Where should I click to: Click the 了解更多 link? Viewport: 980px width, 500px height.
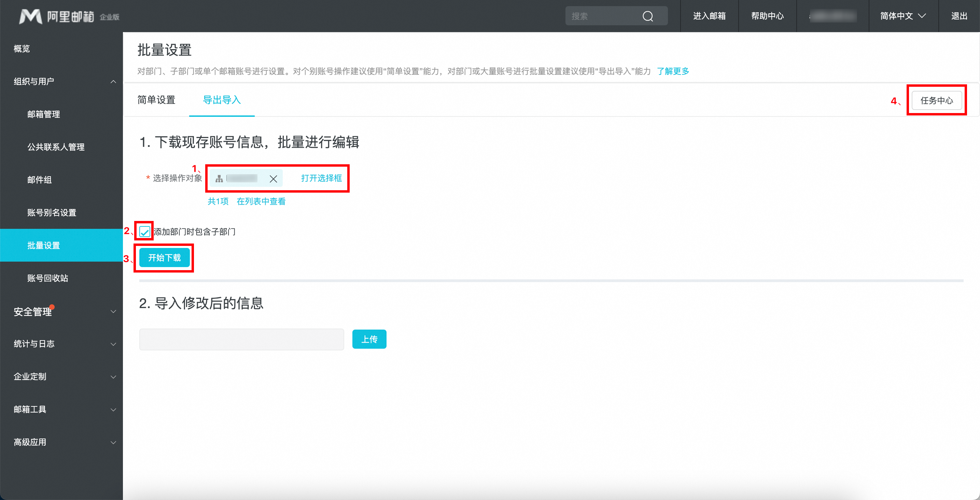pos(673,71)
